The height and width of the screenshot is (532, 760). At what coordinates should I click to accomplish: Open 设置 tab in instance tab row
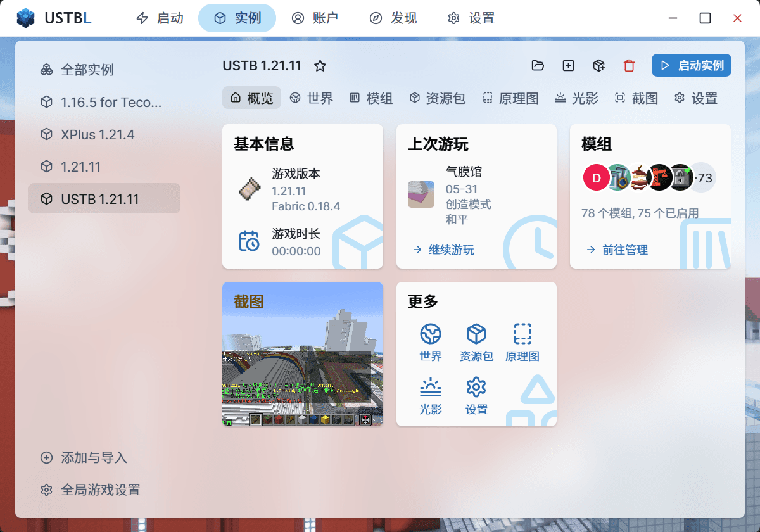point(696,98)
